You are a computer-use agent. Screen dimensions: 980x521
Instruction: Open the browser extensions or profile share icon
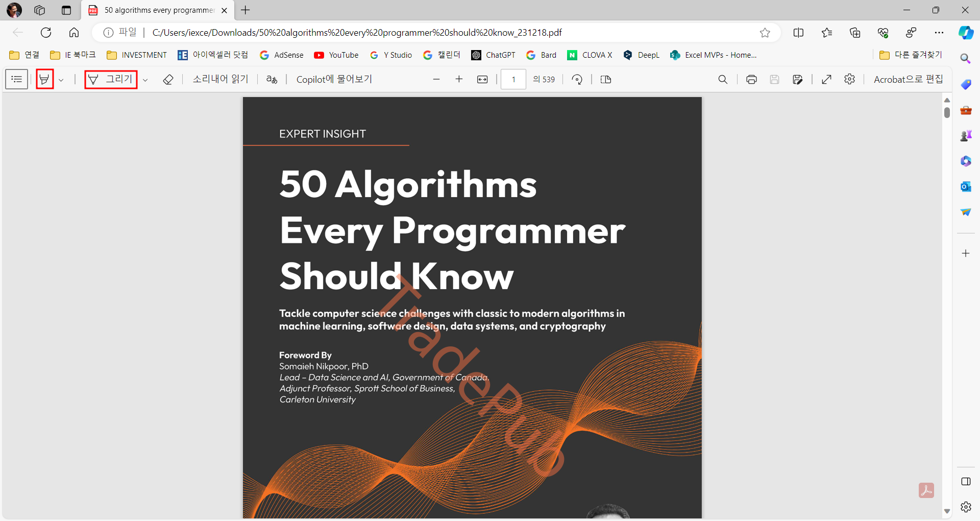pyautogui.click(x=911, y=33)
